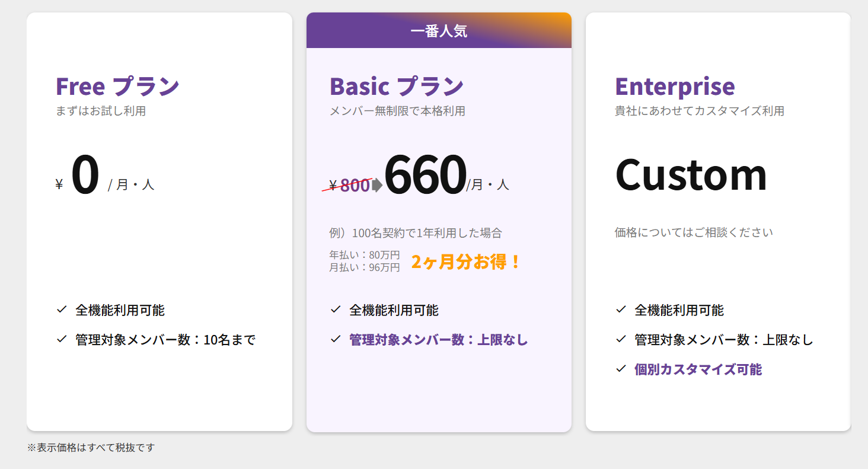Screen dimensions: 868x469
Task: Click the struck-through ¥800 price
Action: click(x=349, y=186)
